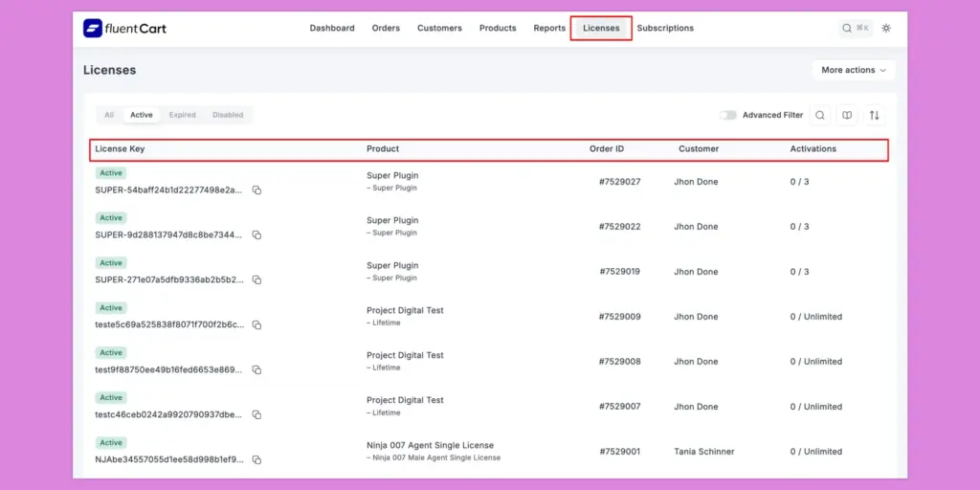Open license SUPER-54baff24b1d22277498e2a
This screenshot has height=490, width=980.
tap(168, 190)
